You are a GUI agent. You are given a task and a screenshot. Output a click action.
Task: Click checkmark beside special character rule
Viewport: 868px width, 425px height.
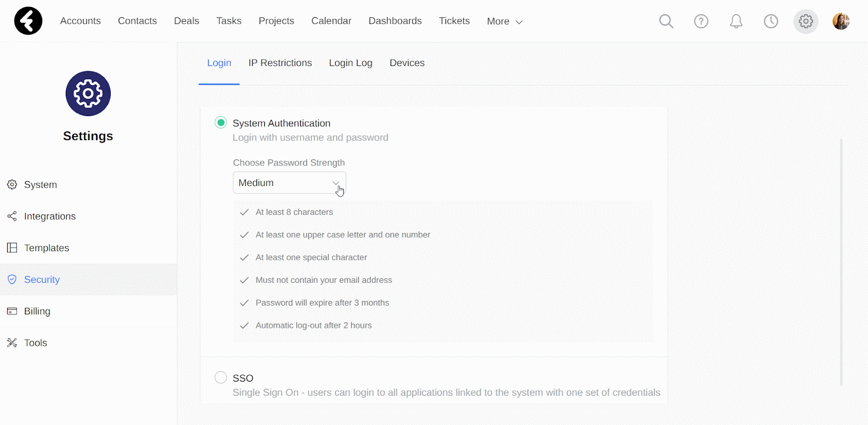244,257
